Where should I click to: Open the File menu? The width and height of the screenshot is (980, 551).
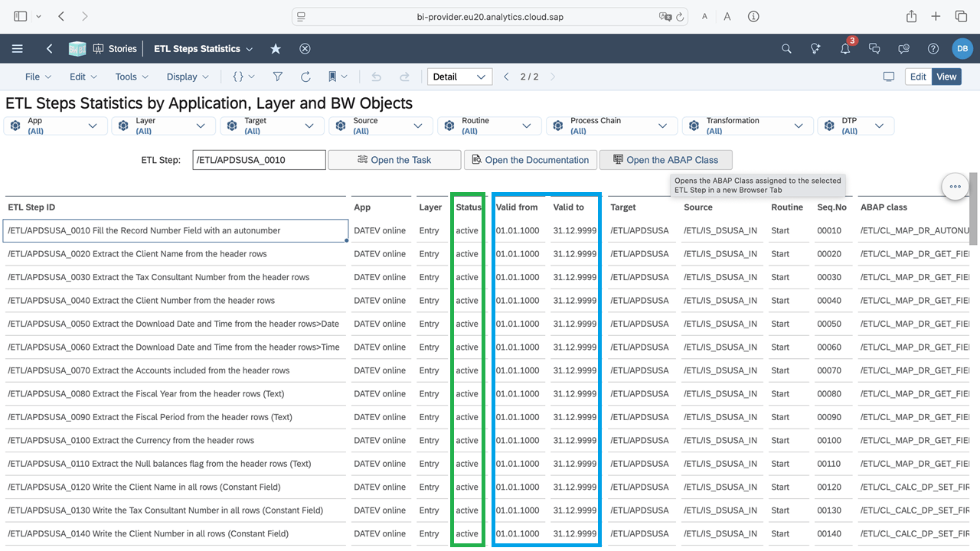click(38, 77)
